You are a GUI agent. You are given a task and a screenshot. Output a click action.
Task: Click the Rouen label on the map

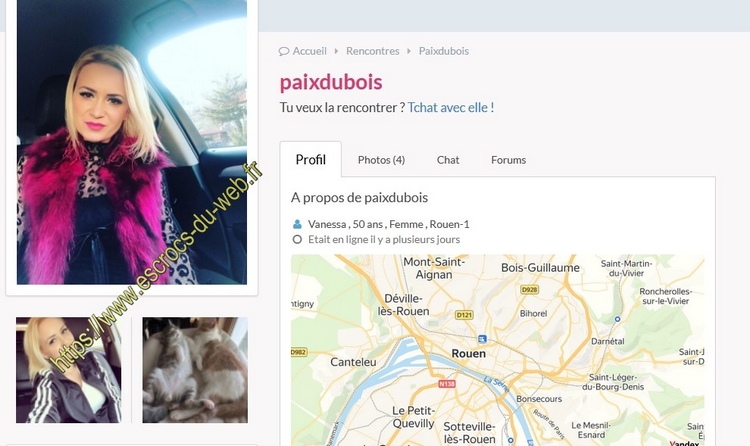tap(468, 354)
